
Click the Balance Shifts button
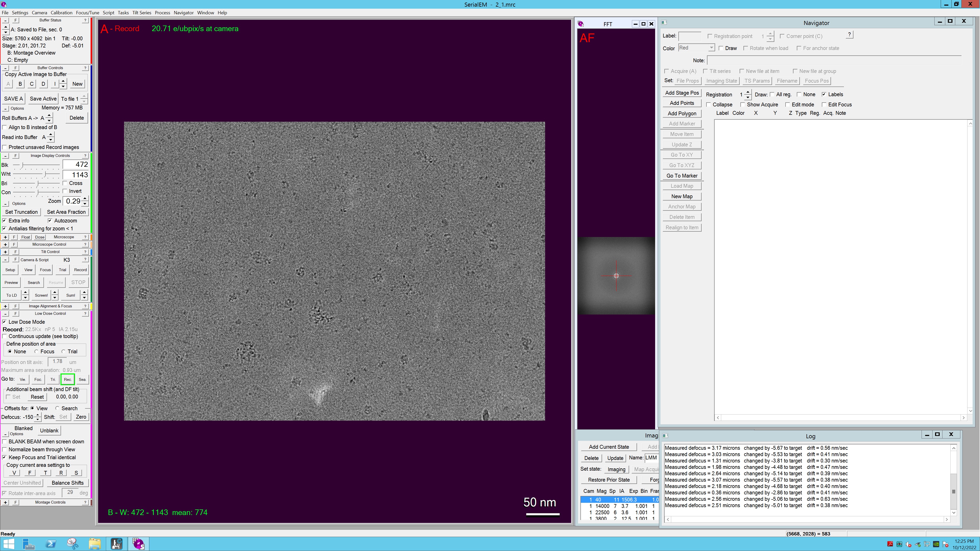67,483
